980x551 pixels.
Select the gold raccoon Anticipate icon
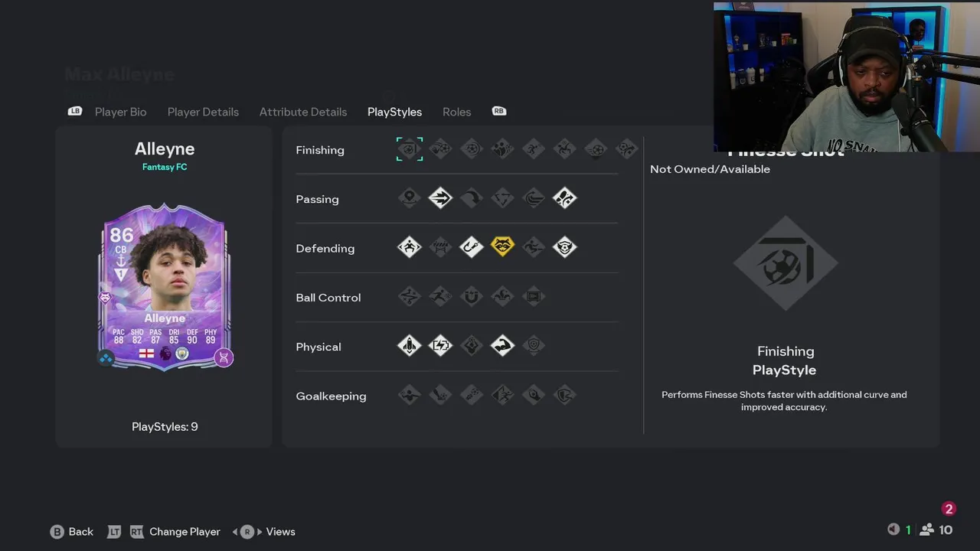pyautogui.click(x=502, y=247)
